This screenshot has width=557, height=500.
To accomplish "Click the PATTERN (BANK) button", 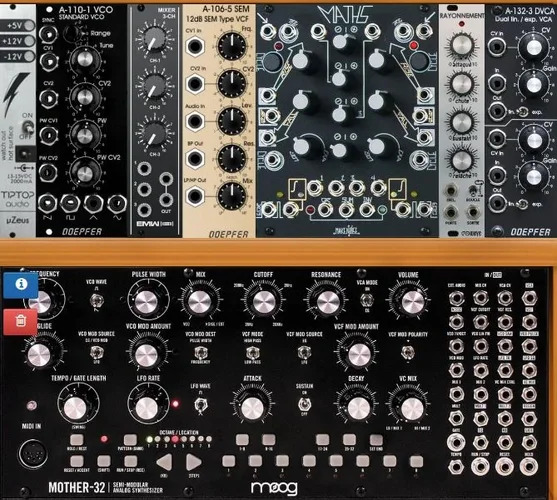I will (x=130, y=439).
